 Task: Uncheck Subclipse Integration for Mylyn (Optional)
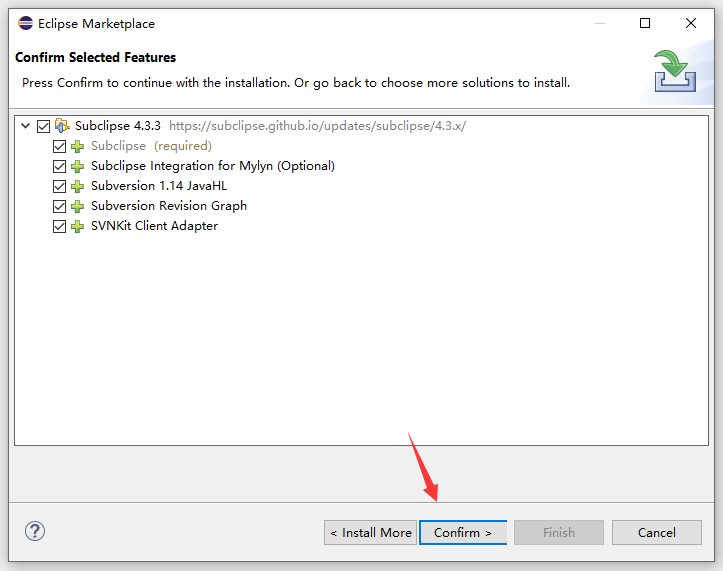point(60,166)
